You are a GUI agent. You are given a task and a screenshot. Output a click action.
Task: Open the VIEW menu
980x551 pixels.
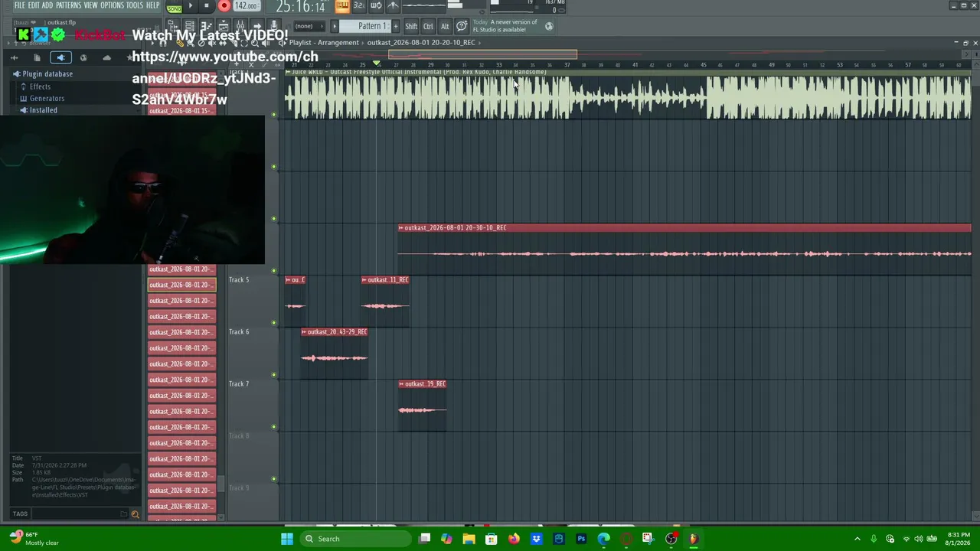click(90, 5)
